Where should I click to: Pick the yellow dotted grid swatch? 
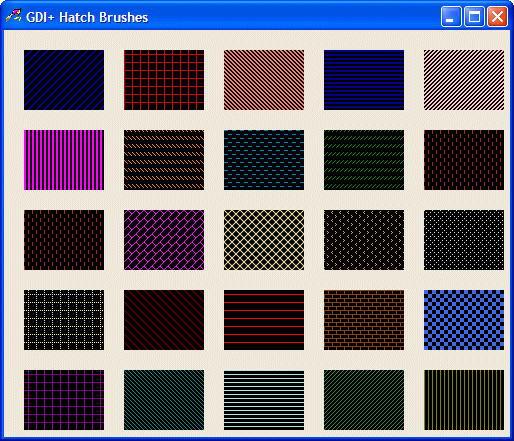click(x=64, y=320)
